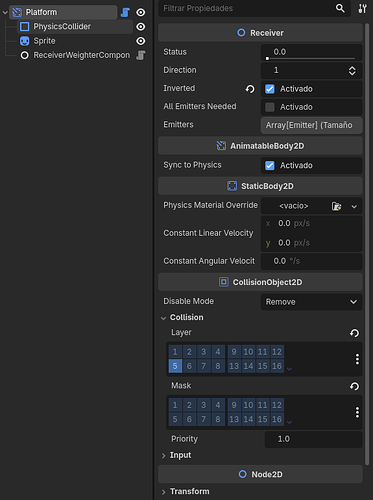373x500 pixels.
Task: Select the Sprite tree node
Action: [x=44, y=41]
